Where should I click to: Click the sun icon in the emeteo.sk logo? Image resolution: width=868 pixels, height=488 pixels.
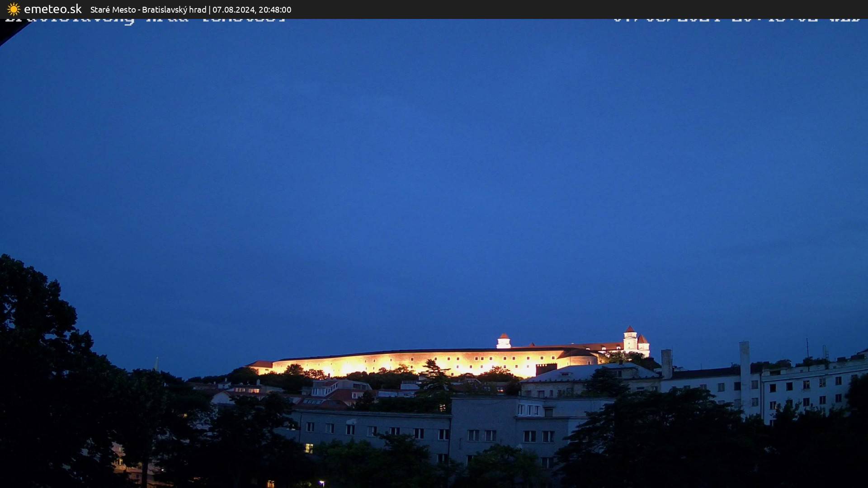[13, 9]
